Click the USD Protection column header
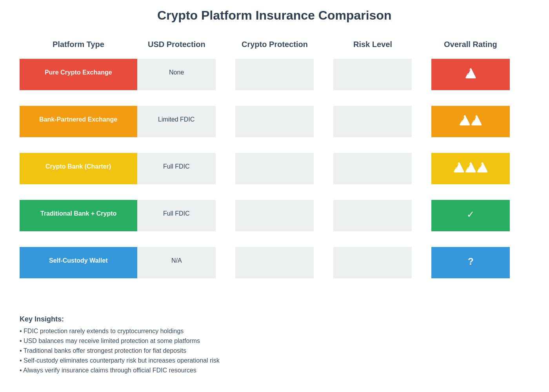The image size is (549, 392). pos(176,44)
